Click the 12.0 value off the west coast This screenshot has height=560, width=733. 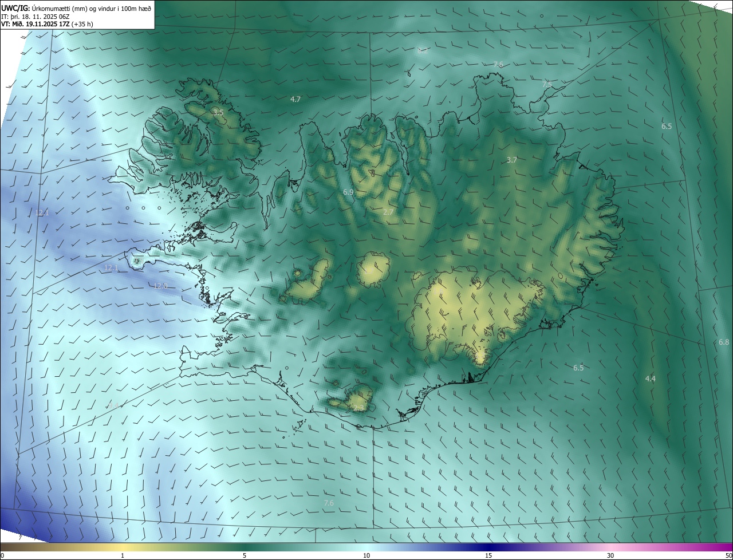click(x=161, y=286)
